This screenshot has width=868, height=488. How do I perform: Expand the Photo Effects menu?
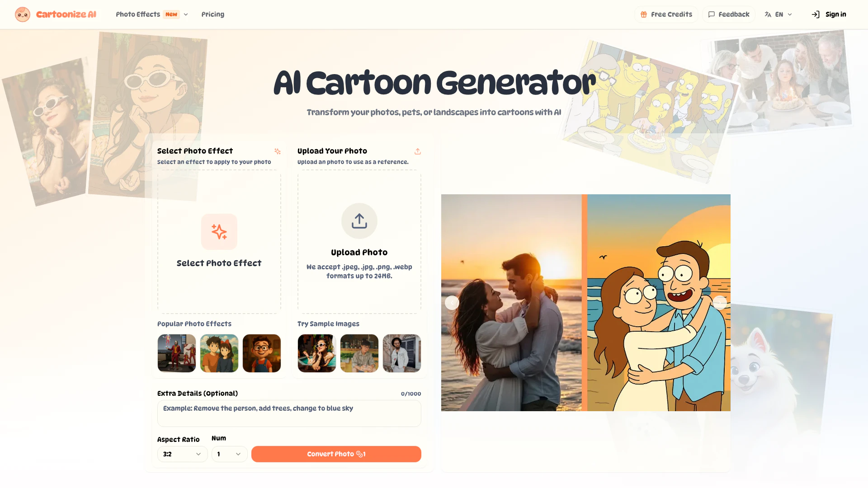[x=152, y=14]
